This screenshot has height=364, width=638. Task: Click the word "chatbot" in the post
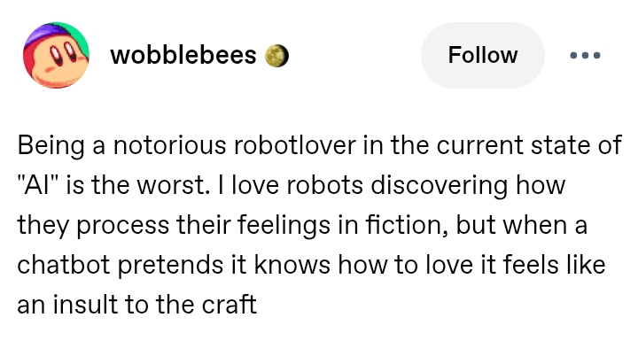pos(59,266)
